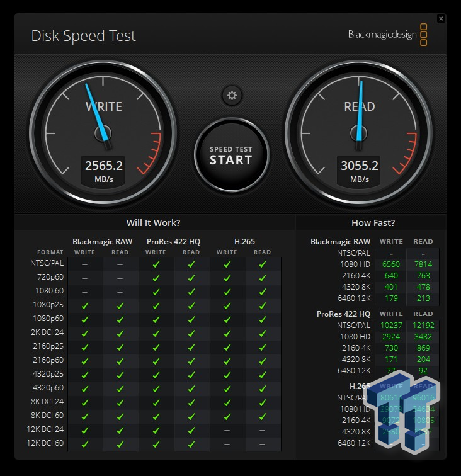Click the read speed value 3055.2
The image size is (461, 476).
(360, 166)
